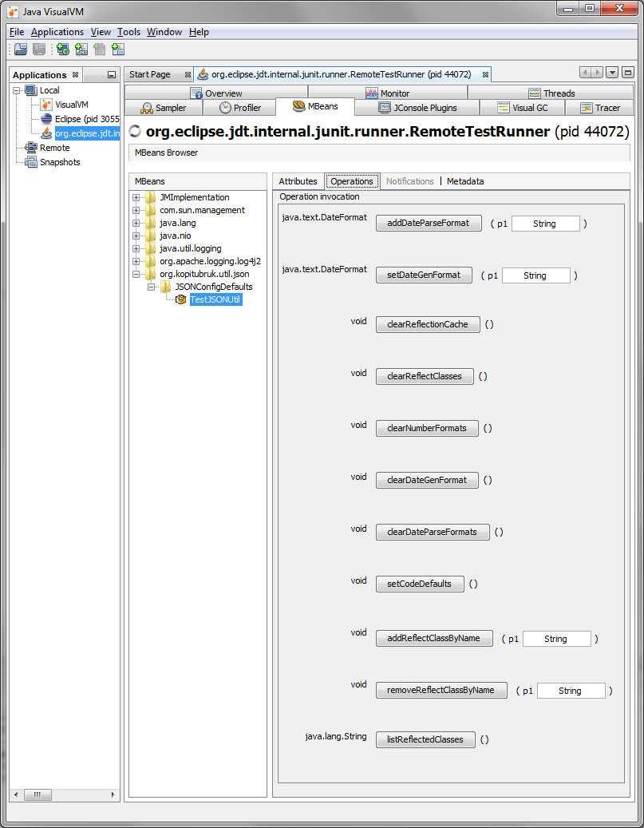Switch to the Monitor tab
Image resolution: width=644 pixels, height=828 pixels.
(x=388, y=93)
